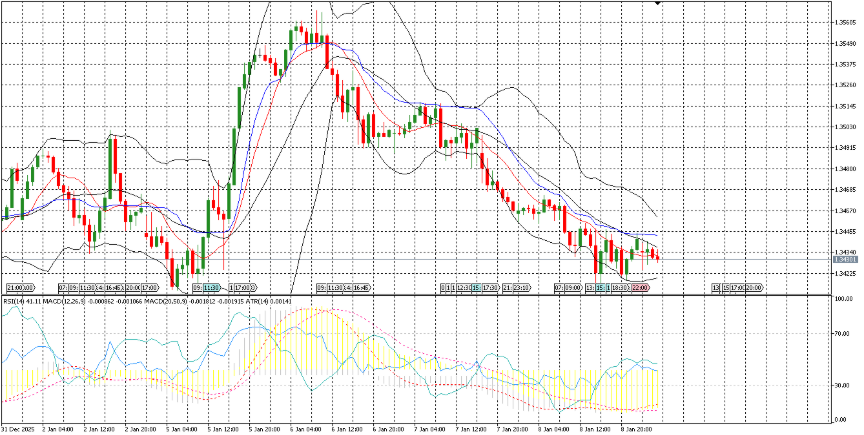
Task: Click the chart shift triangle marker at top
Action: 657,4
